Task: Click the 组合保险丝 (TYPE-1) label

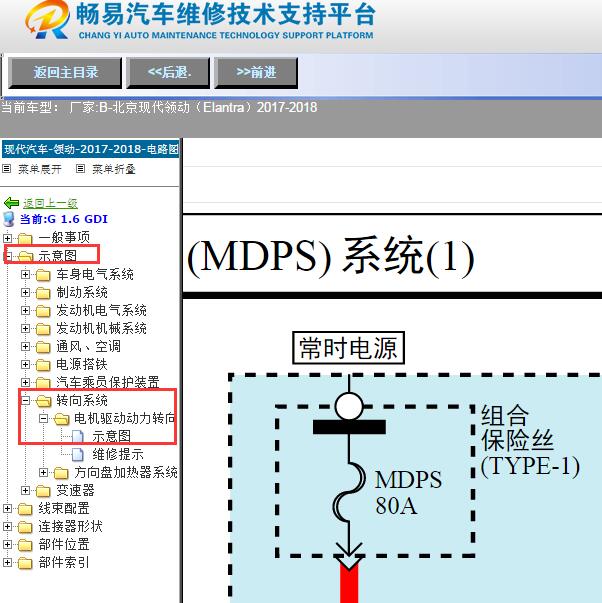Action: click(530, 441)
